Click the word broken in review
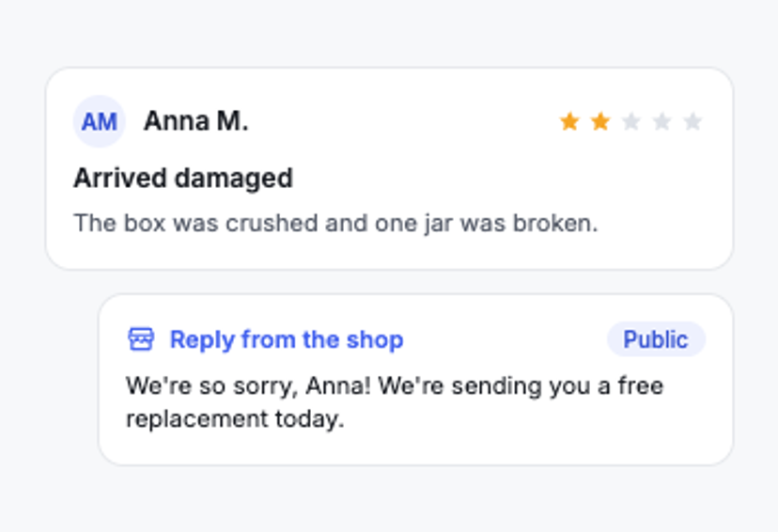This screenshot has width=778, height=532. pyautogui.click(x=555, y=223)
